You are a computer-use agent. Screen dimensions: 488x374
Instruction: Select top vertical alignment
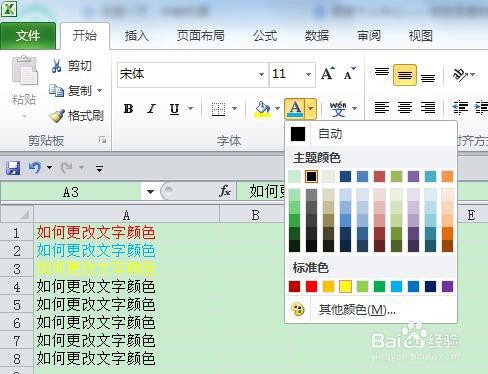(x=382, y=71)
